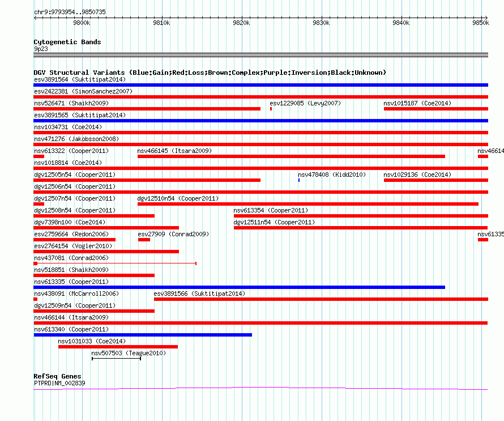The image size is (504, 421).
Task: Click dgv12507n54 (Cooper2011) label
Action: [x=75, y=198]
